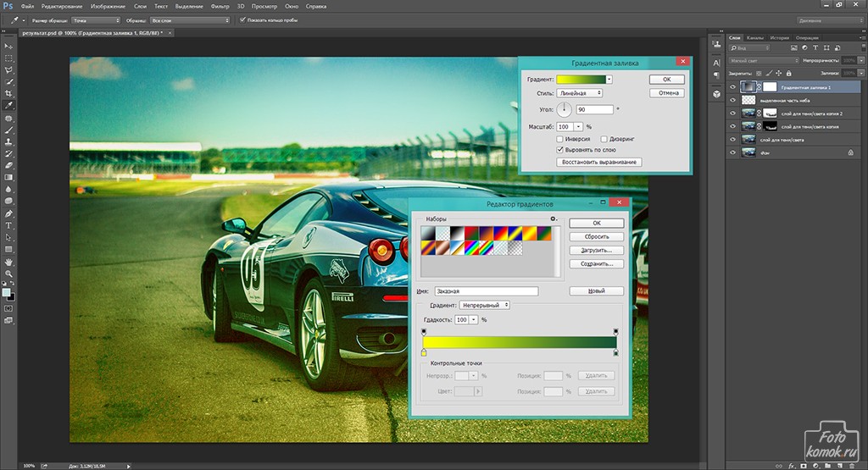Open presets gear menu in gradient editor

pyautogui.click(x=553, y=218)
